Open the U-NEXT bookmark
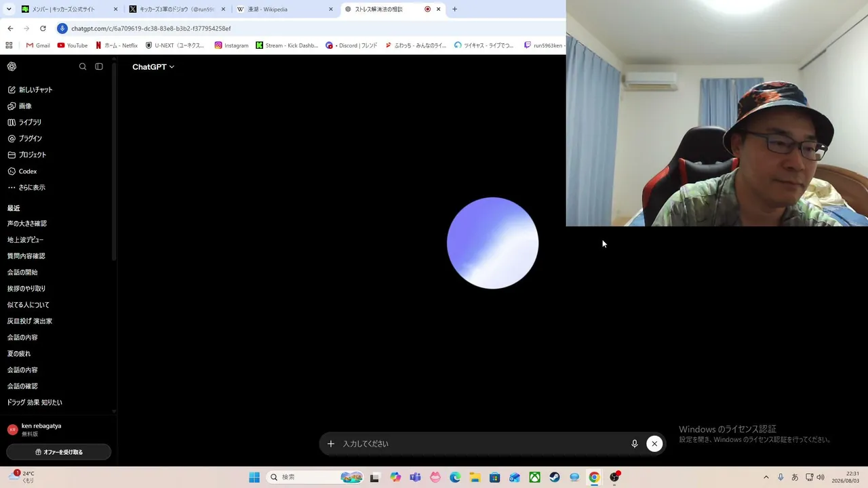 click(x=175, y=45)
